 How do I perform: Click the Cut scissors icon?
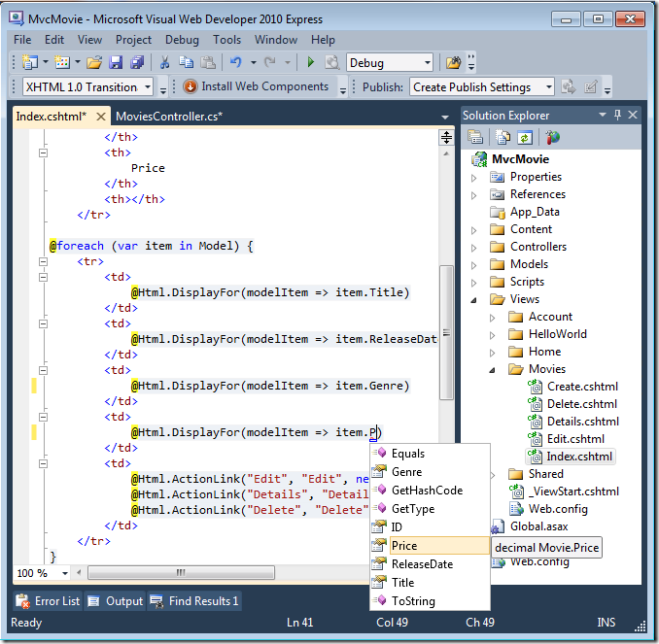[x=163, y=62]
